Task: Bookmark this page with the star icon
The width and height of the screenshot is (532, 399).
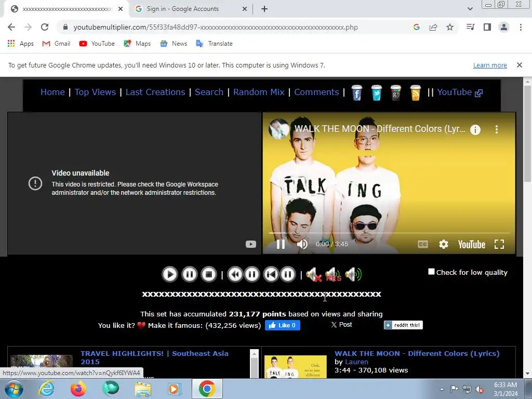Action: coord(450,27)
